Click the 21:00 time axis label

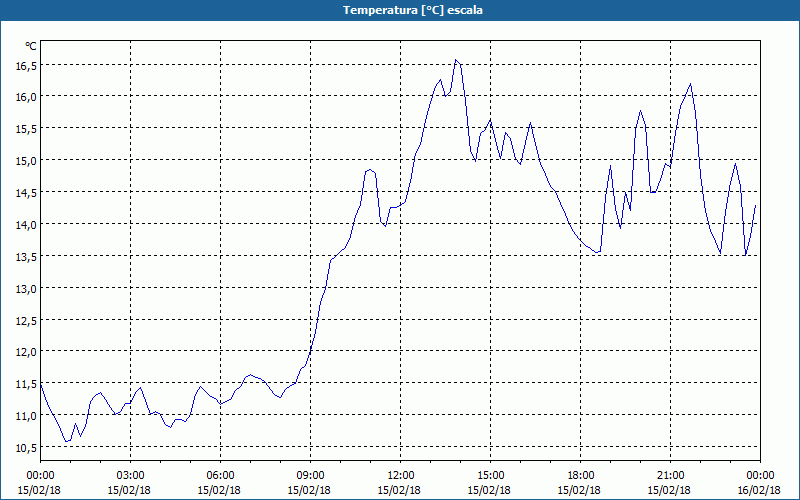(670, 475)
